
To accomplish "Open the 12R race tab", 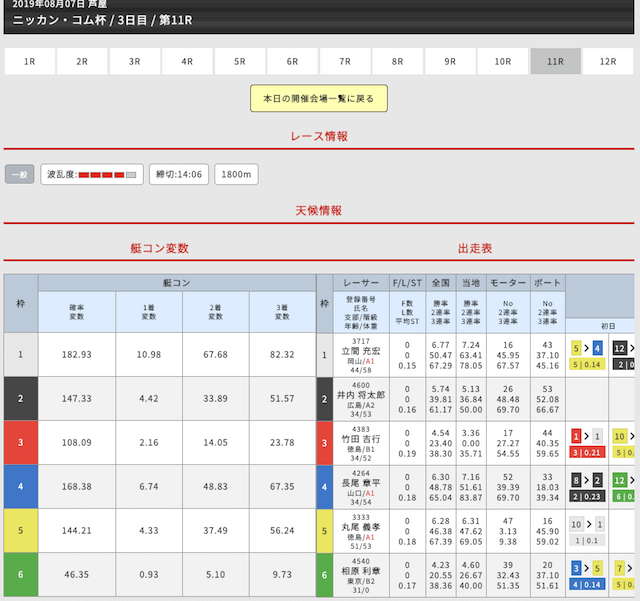I will tap(608, 61).
